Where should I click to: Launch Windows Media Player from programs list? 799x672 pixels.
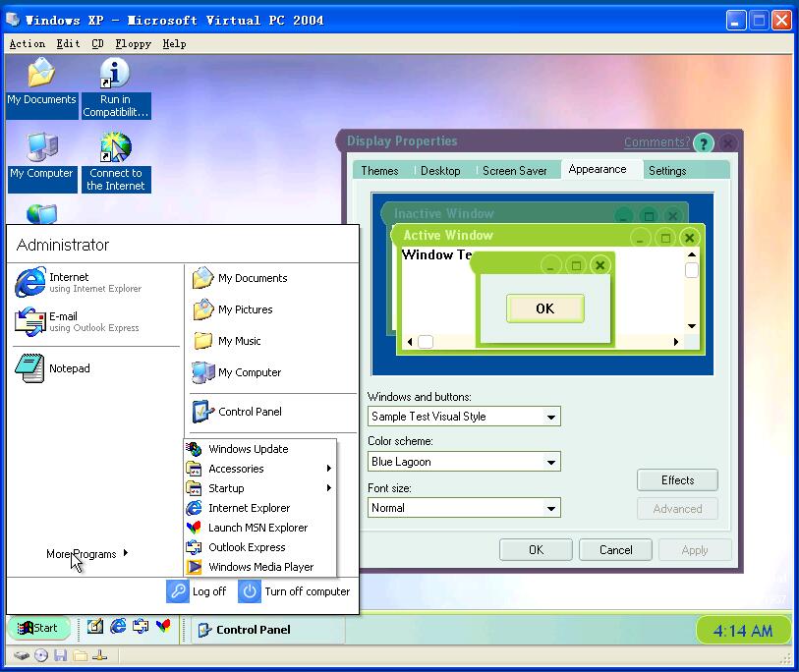tap(259, 567)
